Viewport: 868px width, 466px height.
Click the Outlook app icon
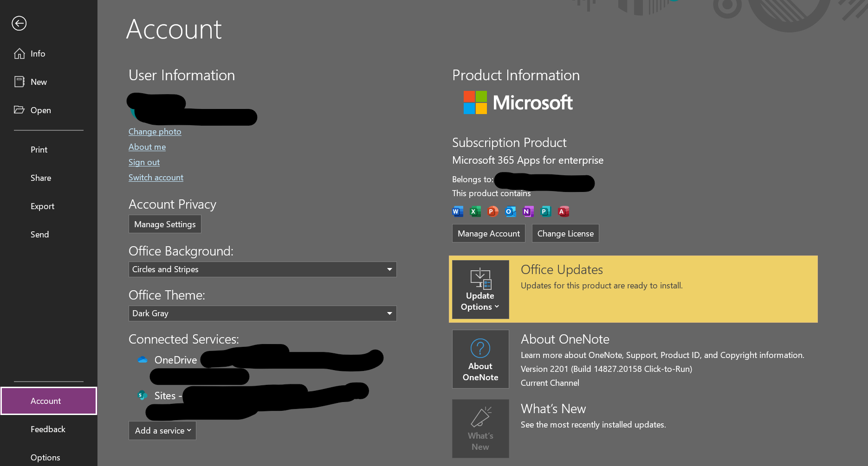[x=510, y=211]
